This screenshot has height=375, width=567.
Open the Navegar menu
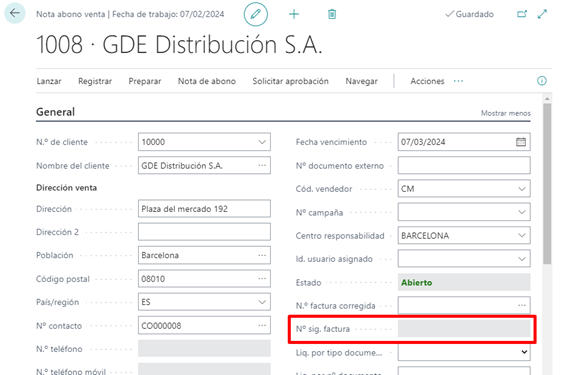click(x=361, y=81)
